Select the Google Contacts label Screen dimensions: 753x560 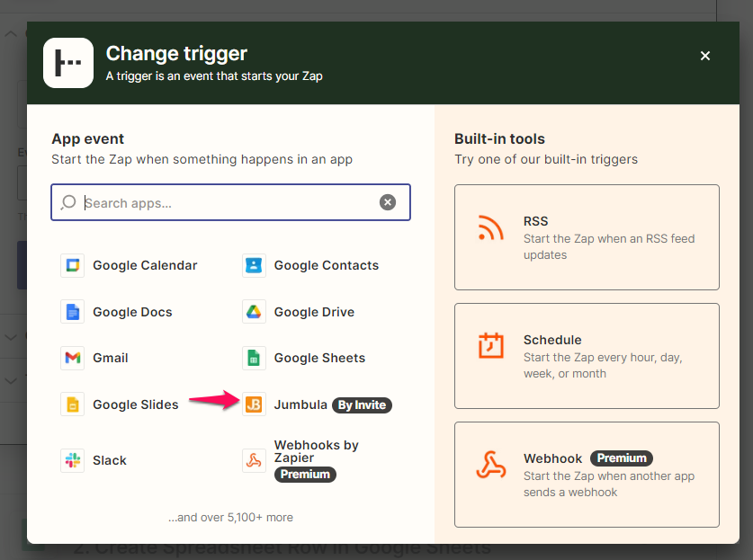click(326, 265)
